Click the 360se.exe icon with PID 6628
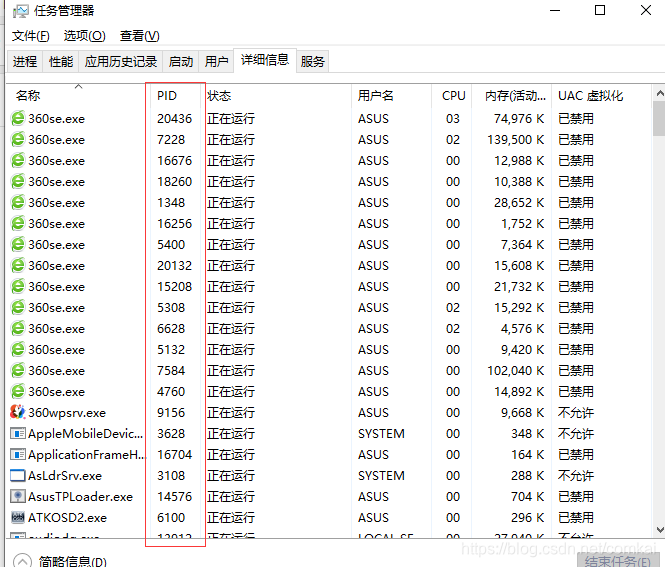 (18, 329)
